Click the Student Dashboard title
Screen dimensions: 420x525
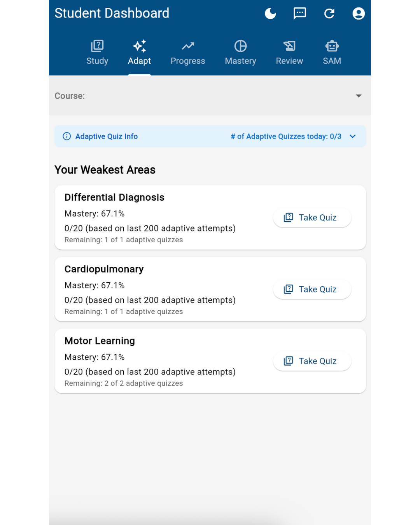(x=112, y=13)
